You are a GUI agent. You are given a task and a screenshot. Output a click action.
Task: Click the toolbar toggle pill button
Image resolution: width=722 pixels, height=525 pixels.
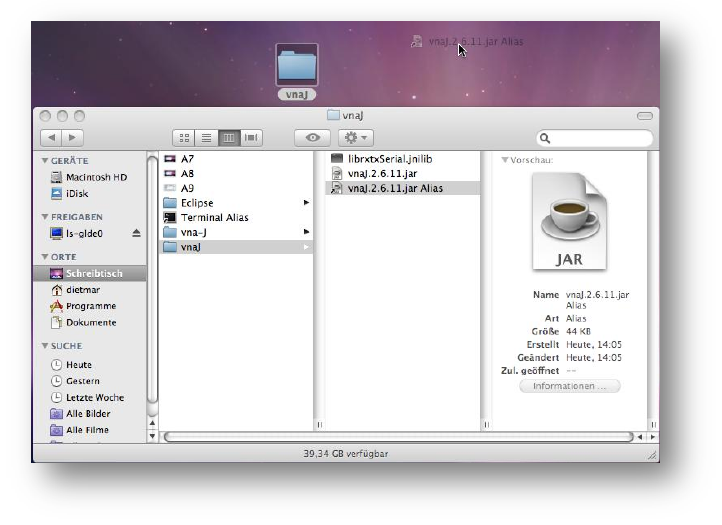pos(645,116)
